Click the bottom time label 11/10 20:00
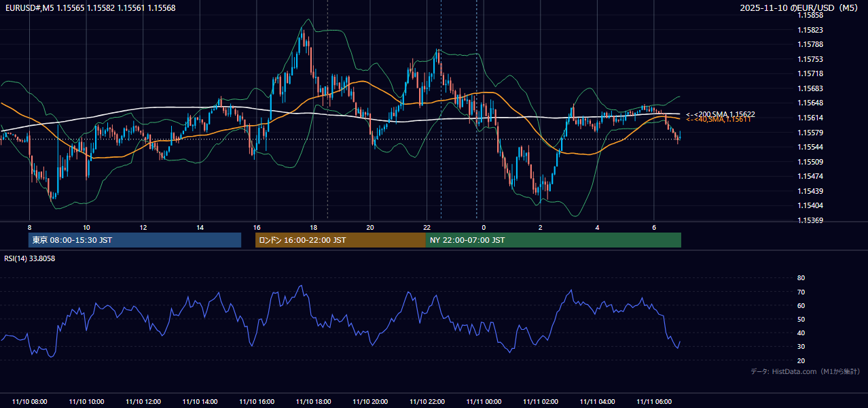868x408 pixels. [370, 402]
